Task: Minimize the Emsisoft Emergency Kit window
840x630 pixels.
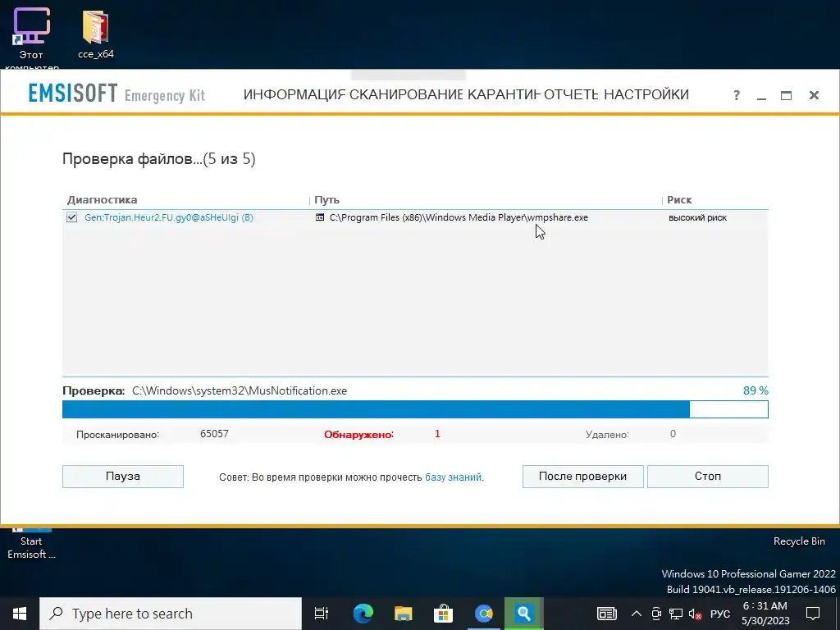Action: [x=761, y=95]
